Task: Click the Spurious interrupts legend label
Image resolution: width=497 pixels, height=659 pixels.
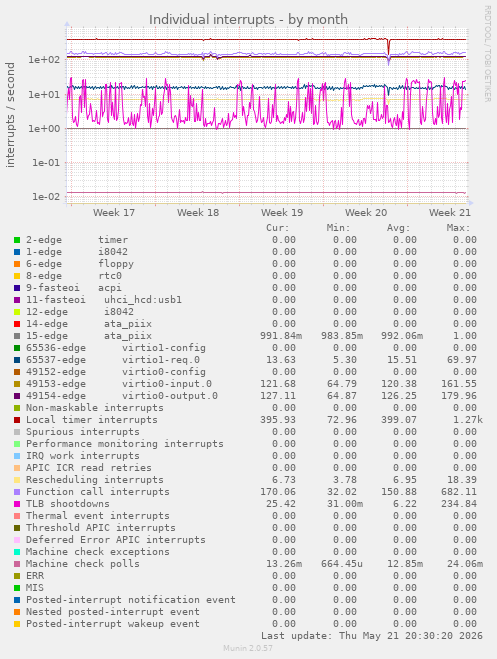Action: 83,432
